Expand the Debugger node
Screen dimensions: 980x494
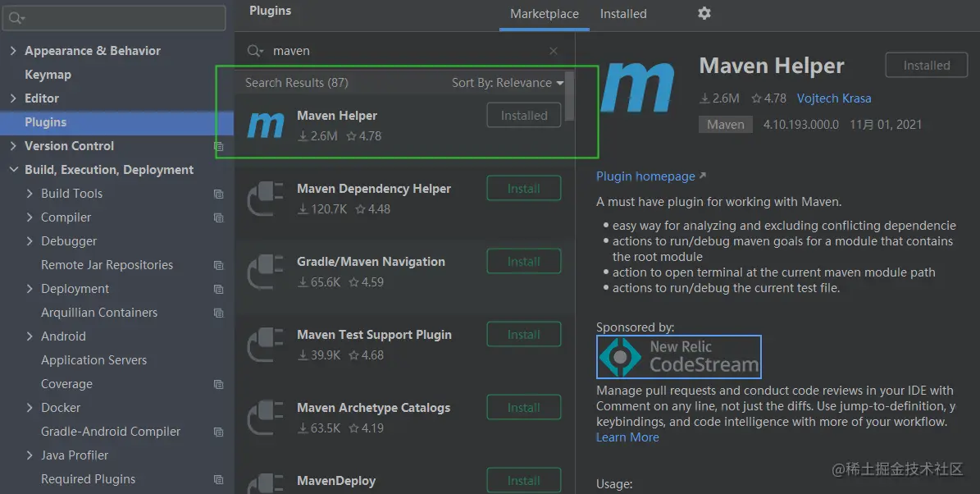tap(30, 240)
